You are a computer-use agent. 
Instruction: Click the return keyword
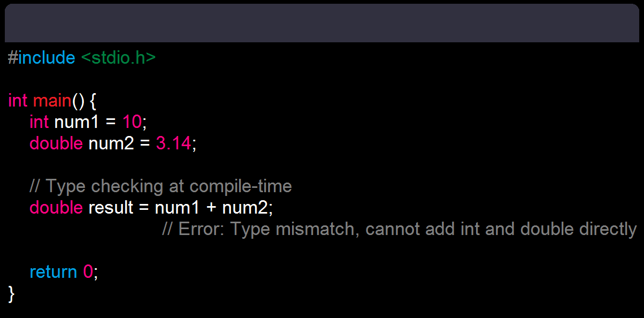[x=53, y=272]
